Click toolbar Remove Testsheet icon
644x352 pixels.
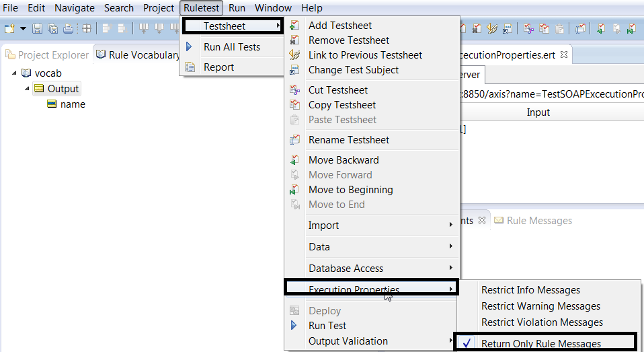click(477, 28)
